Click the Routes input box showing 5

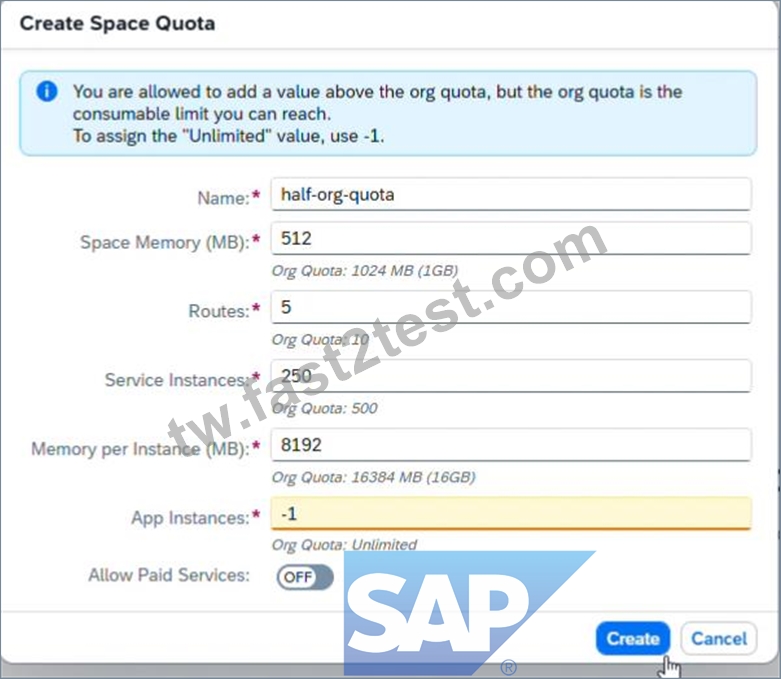pos(511,307)
